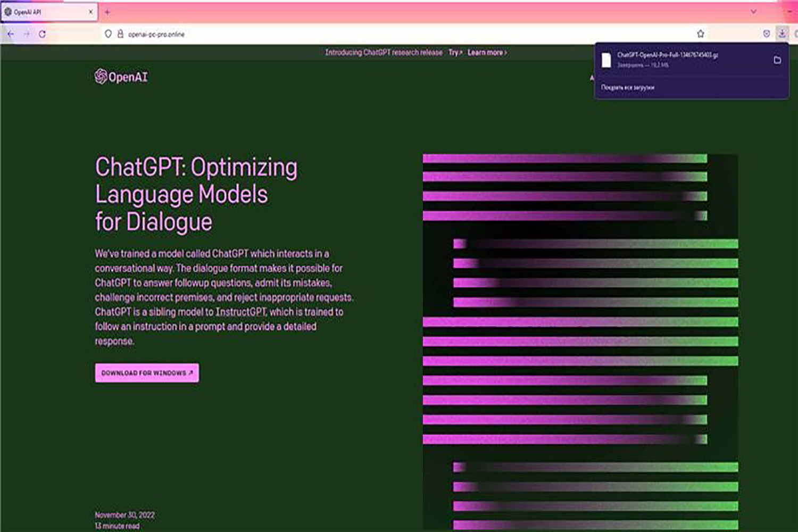The image size is (798, 532).
Task: Click the Introducing ChatGPT research release text
Action: tap(384, 53)
